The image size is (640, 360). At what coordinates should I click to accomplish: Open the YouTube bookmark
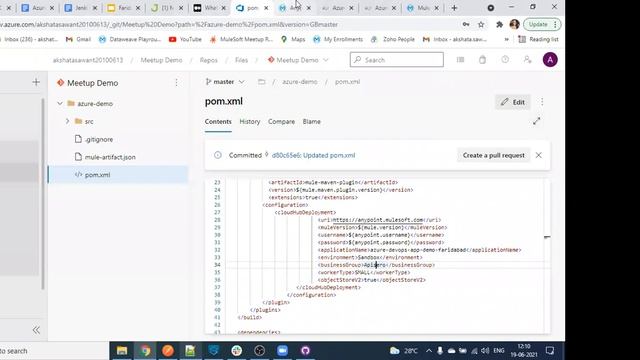185,39
